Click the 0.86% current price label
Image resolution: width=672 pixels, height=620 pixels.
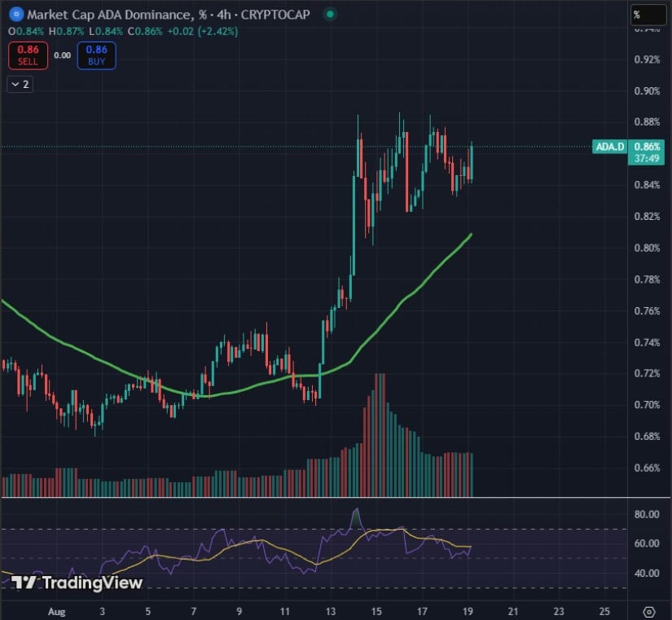pyautogui.click(x=647, y=147)
